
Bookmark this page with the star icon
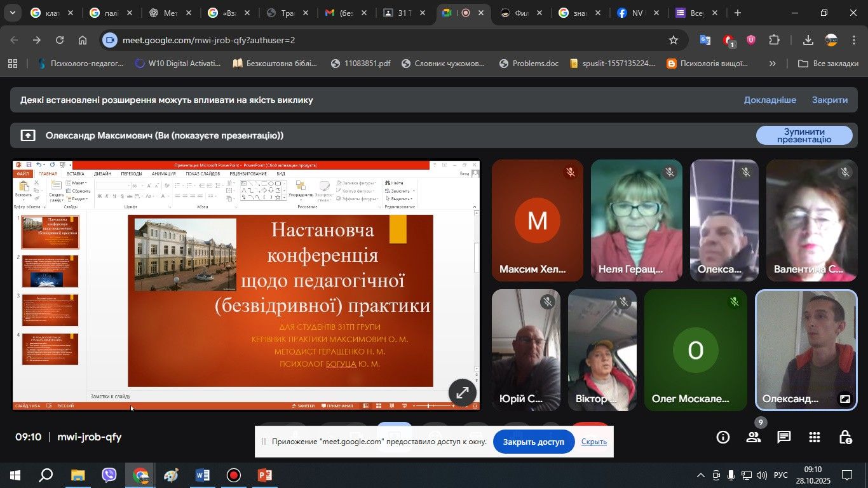[674, 40]
